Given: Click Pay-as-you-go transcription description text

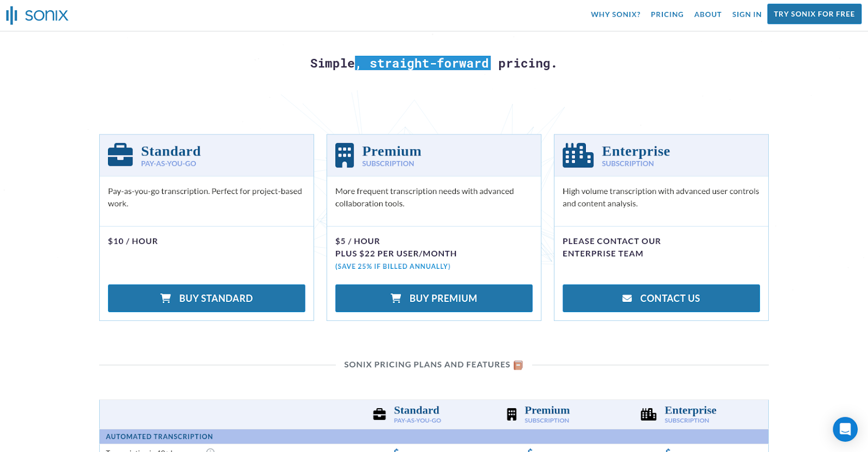Looking at the screenshot, I should [205, 197].
